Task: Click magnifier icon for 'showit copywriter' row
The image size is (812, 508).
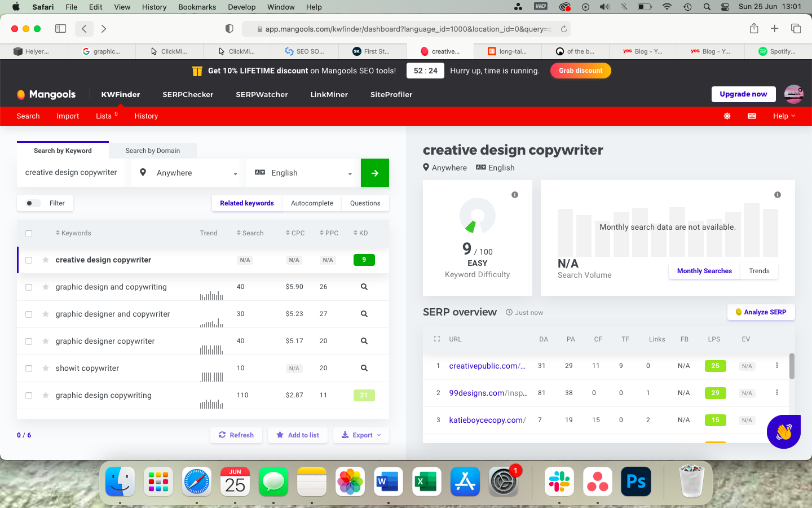Action: 364,368
